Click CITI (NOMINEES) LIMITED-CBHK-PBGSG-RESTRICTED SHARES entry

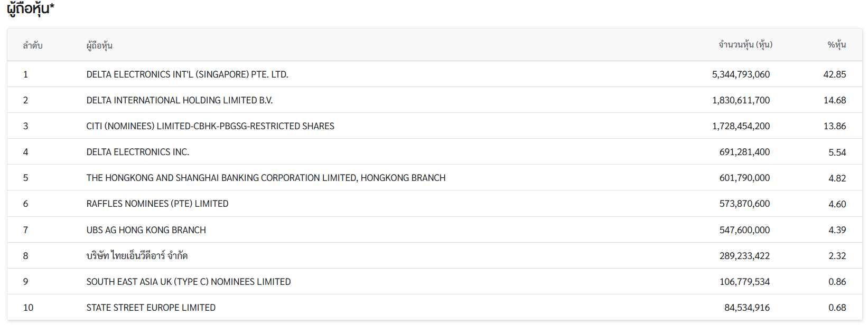[210, 126]
